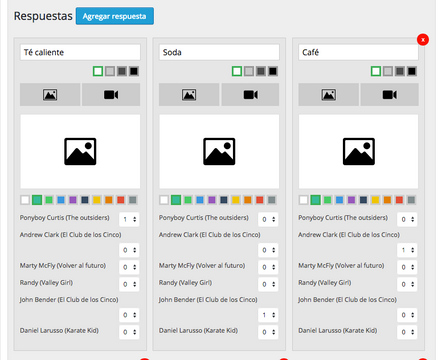Choose black shade for Soda
Viewport: 442px width, 360px height.
click(273, 71)
